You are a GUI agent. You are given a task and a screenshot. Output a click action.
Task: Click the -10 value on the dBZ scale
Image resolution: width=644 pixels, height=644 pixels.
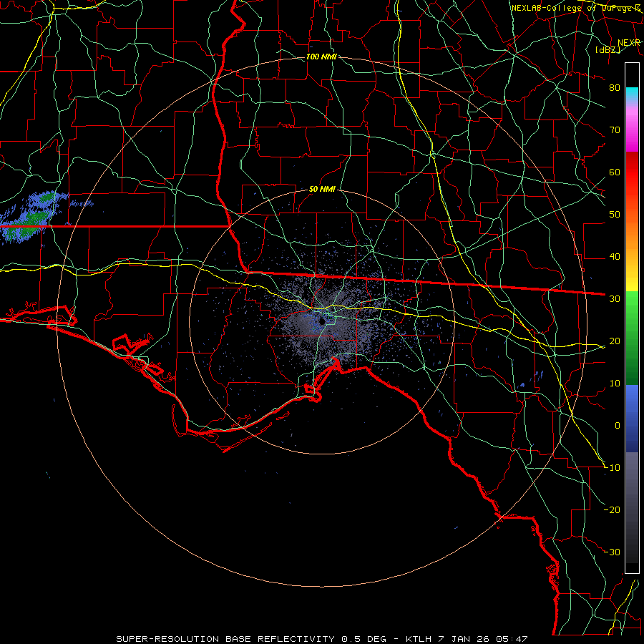(x=612, y=468)
